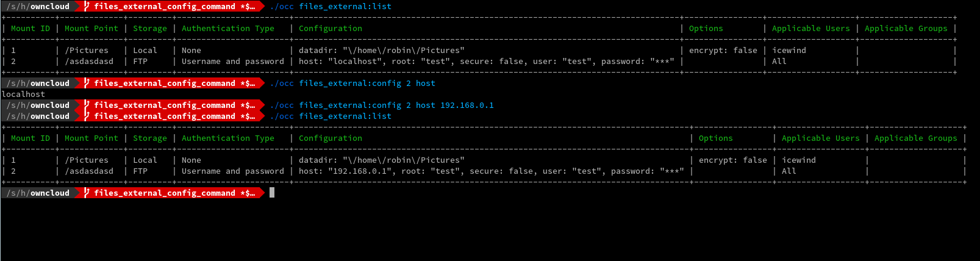This screenshot has height=261, width=980.
Task: Click the "localhost" output line
Action: (x=23, y=94)
